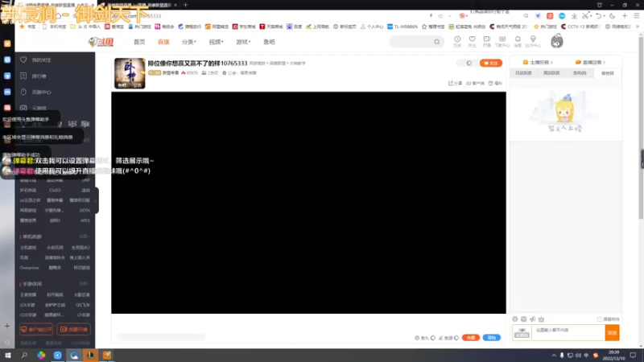Open the action center notification icon in taskbar
Viewport: 644px width, 362px height.
point(633,356)
